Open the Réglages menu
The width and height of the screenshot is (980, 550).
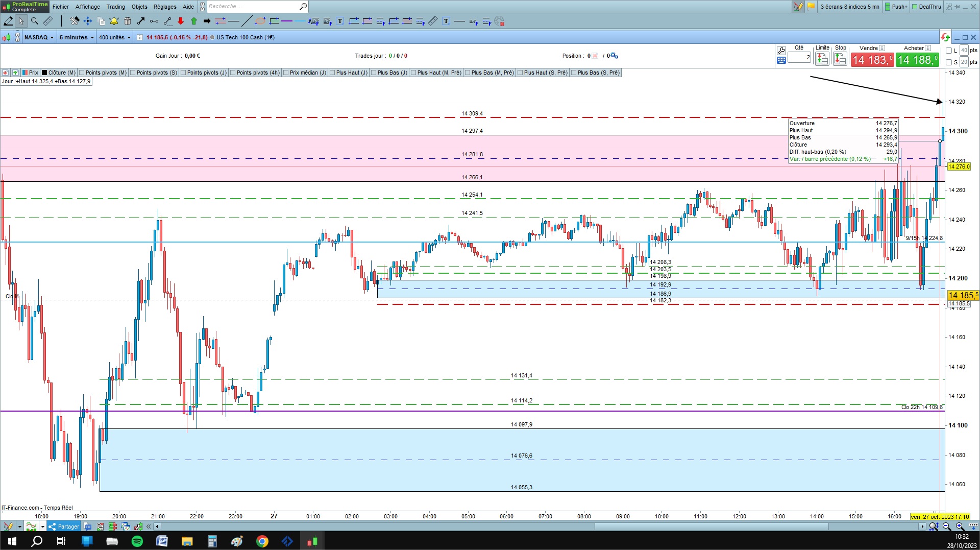[165, 7]
